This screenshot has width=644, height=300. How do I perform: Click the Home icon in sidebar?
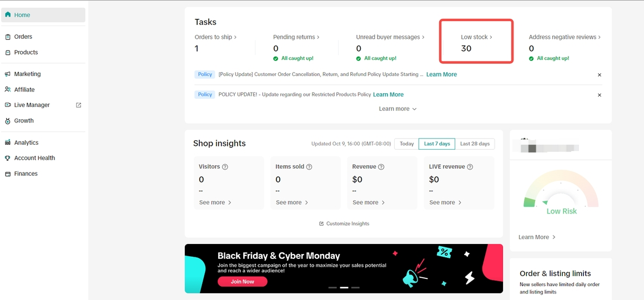tap(8, 15)
